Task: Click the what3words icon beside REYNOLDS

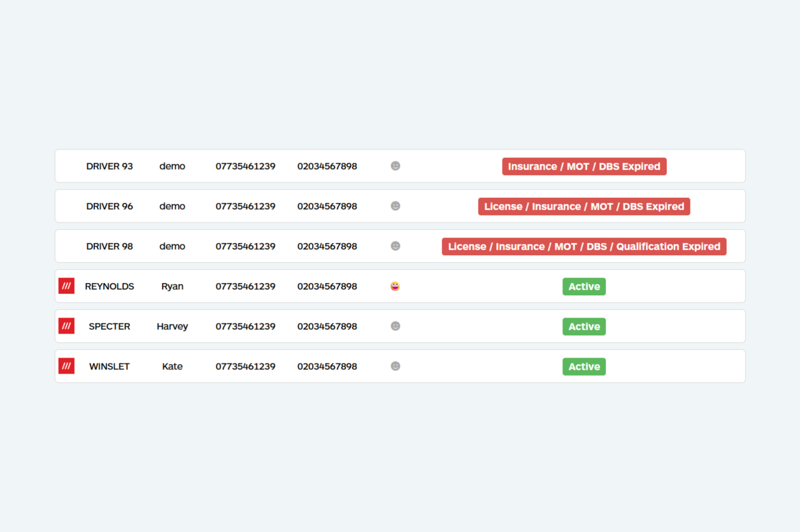Action: 66,286
